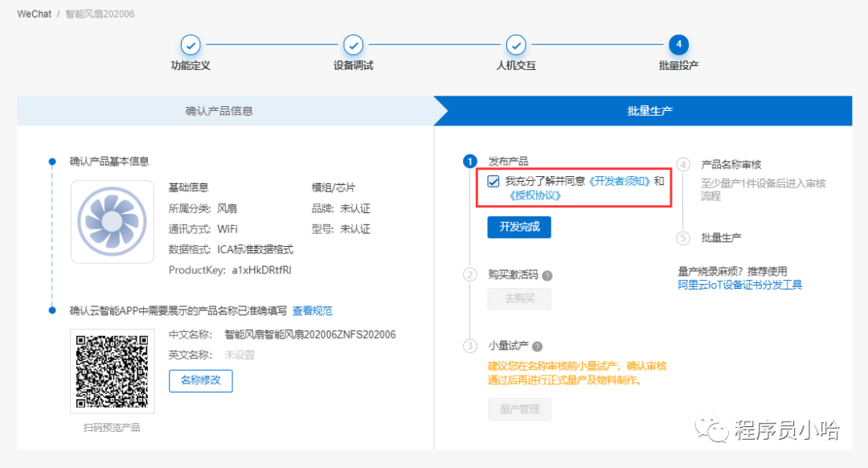The image size is (868, 468).
Task: Click the 去购买 button
Action: [519, 299]
